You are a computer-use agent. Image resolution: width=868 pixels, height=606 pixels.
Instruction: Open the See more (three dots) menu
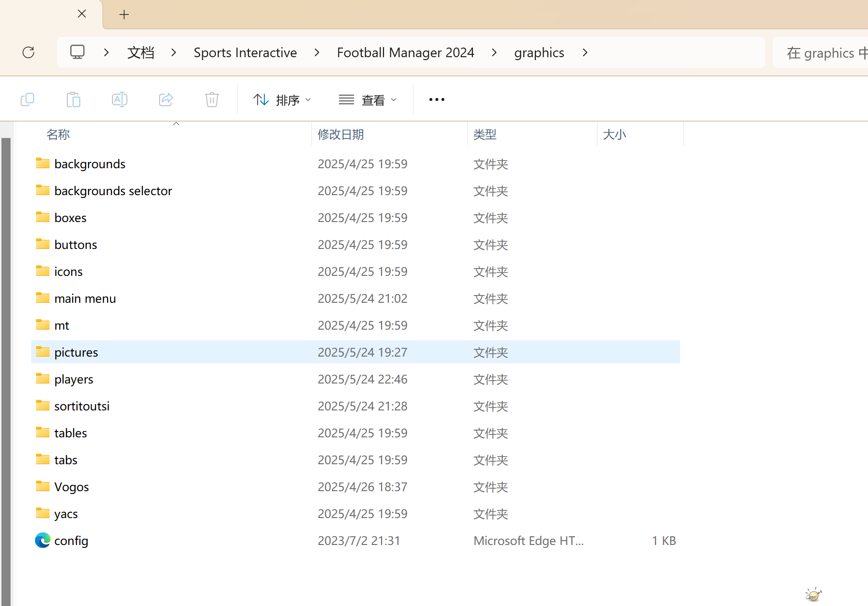(437, 99)
